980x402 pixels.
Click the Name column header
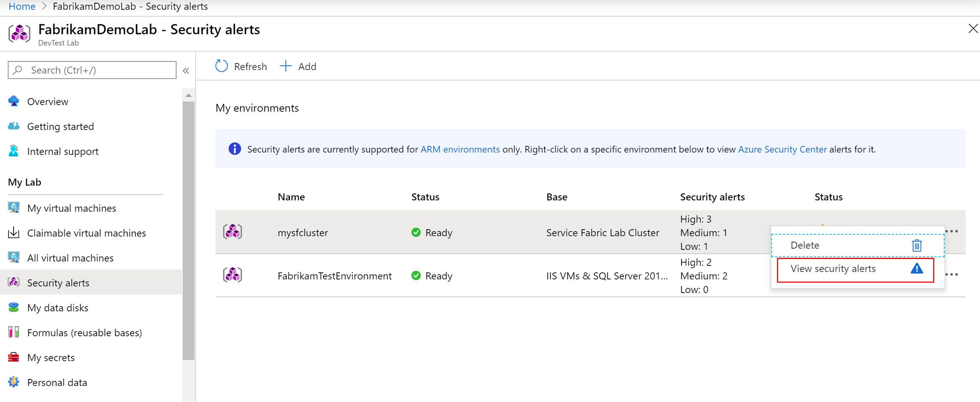tap(291, 197)
